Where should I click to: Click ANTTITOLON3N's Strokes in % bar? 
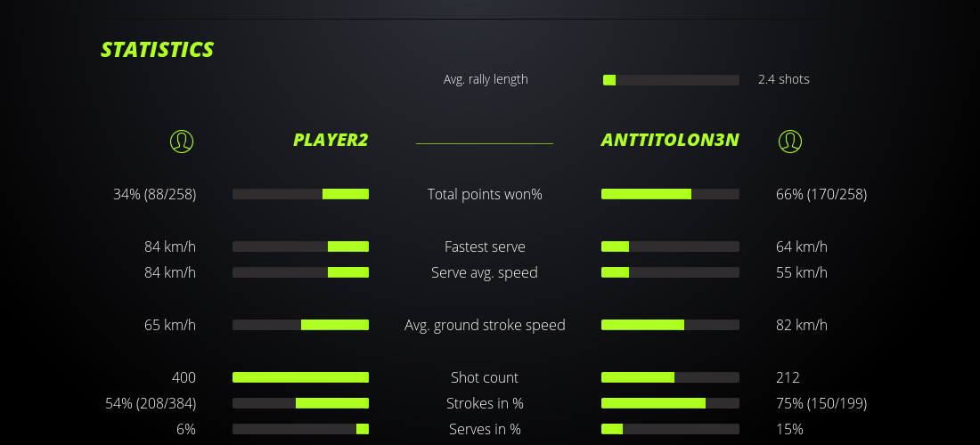coord(670,403)
